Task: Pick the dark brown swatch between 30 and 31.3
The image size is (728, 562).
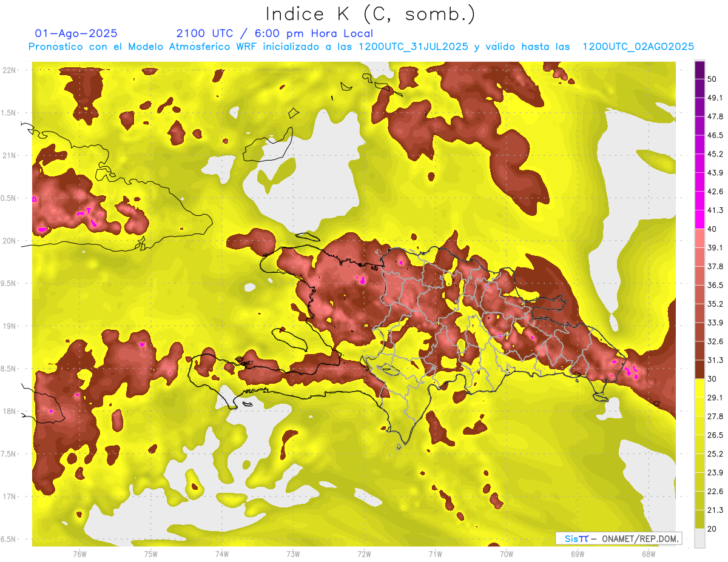Action: point(700,369)
